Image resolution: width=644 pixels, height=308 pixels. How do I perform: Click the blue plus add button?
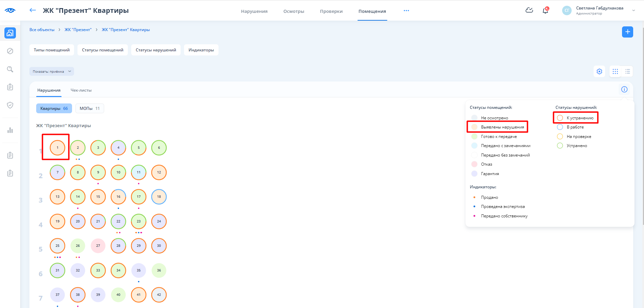[627, 32]
